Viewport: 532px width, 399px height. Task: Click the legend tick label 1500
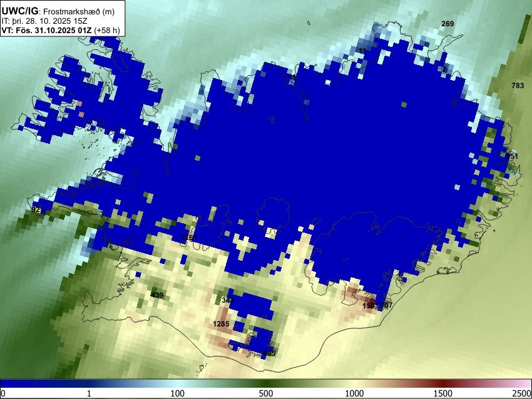click(443, 393)
